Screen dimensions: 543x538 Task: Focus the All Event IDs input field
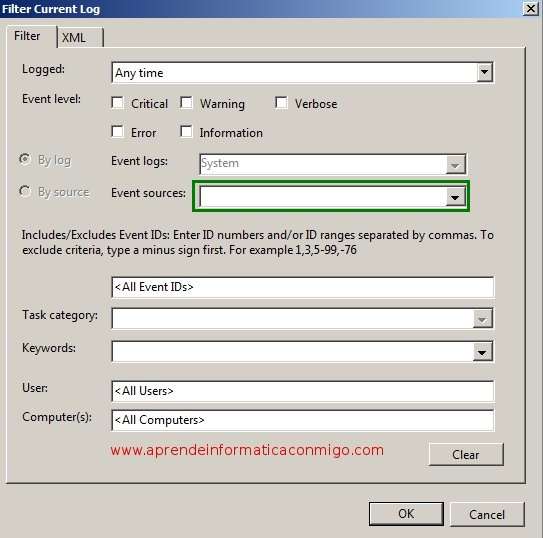[x=303, y=287]
